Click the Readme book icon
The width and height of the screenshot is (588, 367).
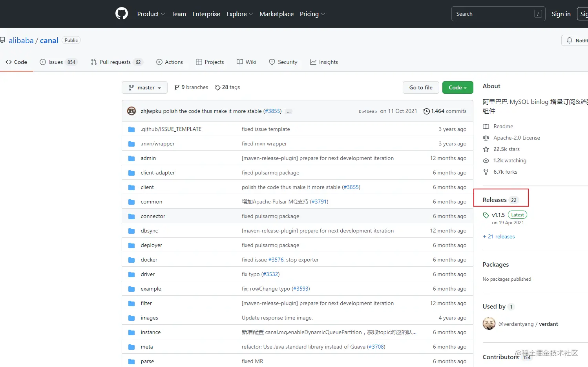486,126
